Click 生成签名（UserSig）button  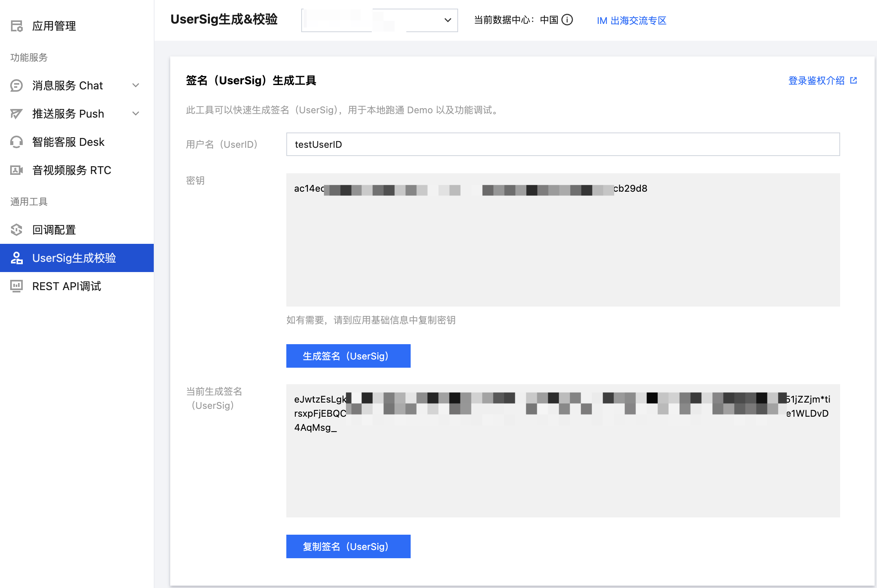click(348, 356)
